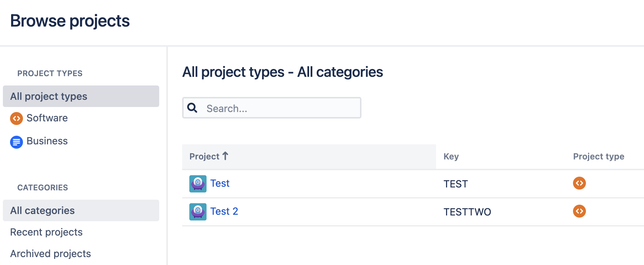Click the Test 2 project avatar icon

click(x=198, y=212)
